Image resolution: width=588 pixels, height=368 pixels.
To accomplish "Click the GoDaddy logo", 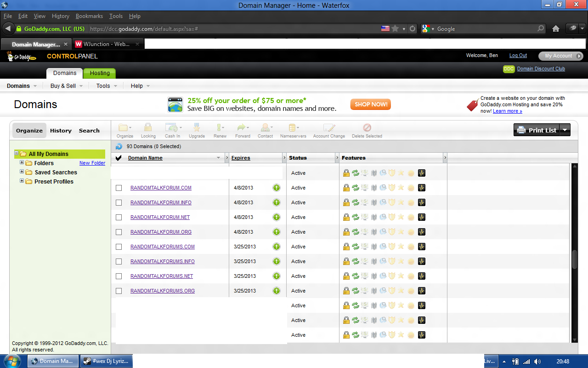I will [22, 57].
